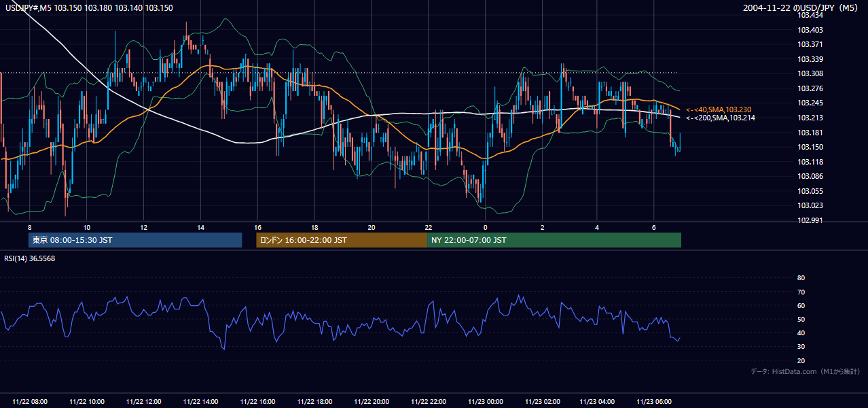Click price axis value 103.276
This screenshot has height=408, width=868.
810,88
